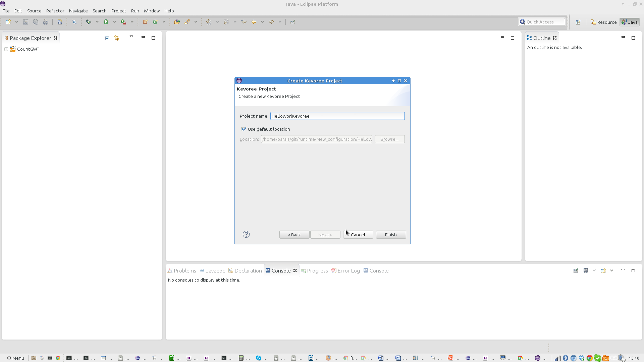Click the Pin Editor toolbar icon
The height and width of the screenshot is (362, 644).
point(293,22)
